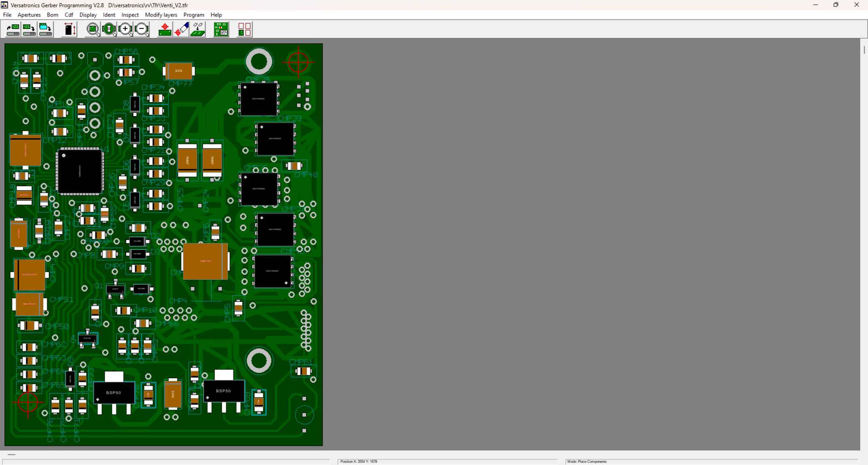Viewport: 868px width, 465px height.
Task: Click the board layout view icon
Action: click(x=221, y=29)
